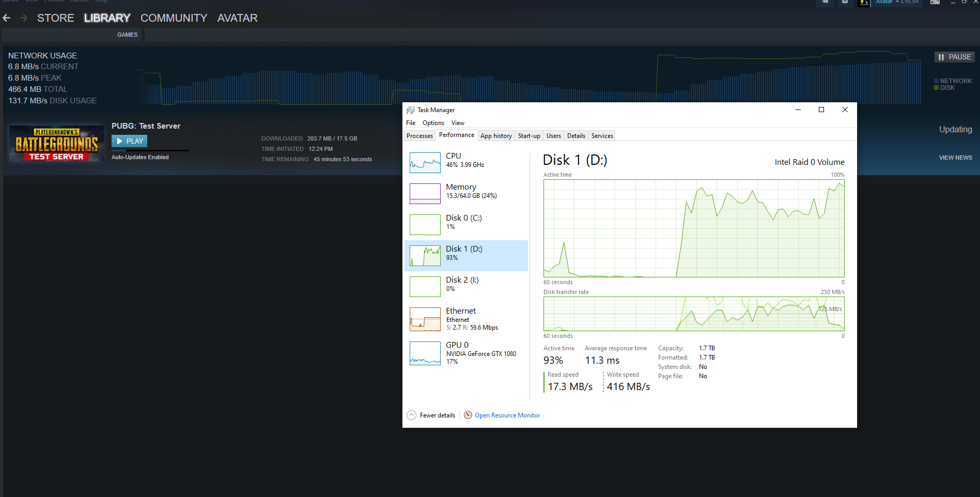The height and width of the screenshot is (497, 980).
Task: Open VIEW NEWS for PUBG Test Server
Action: 955,158
